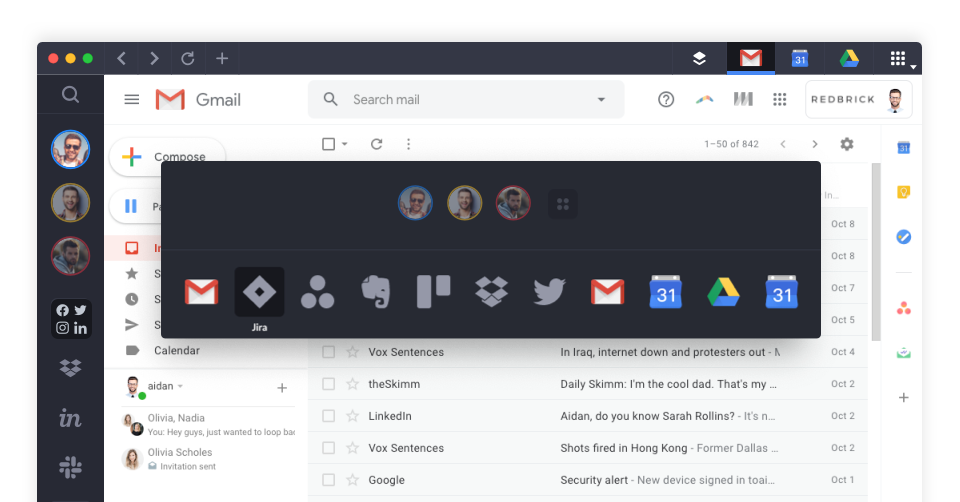
Task: Go forward with the browser forward arrow
Action: tap(154, 58)
